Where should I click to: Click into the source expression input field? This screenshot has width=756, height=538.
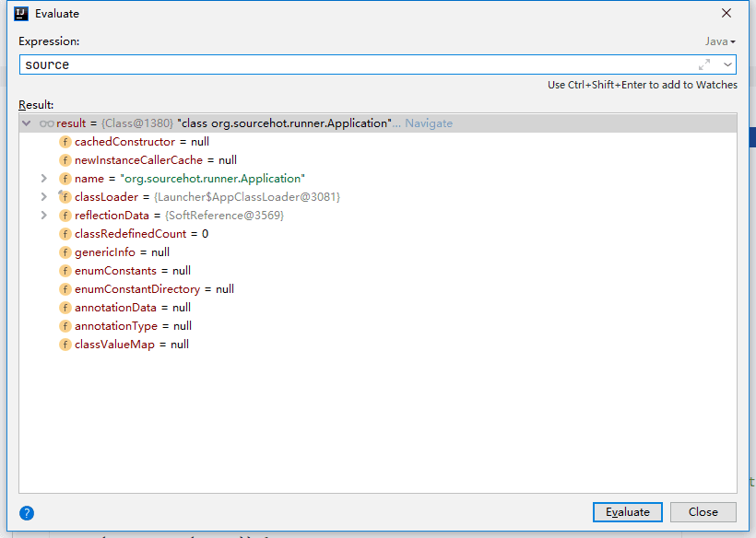(x=357, y=64)
